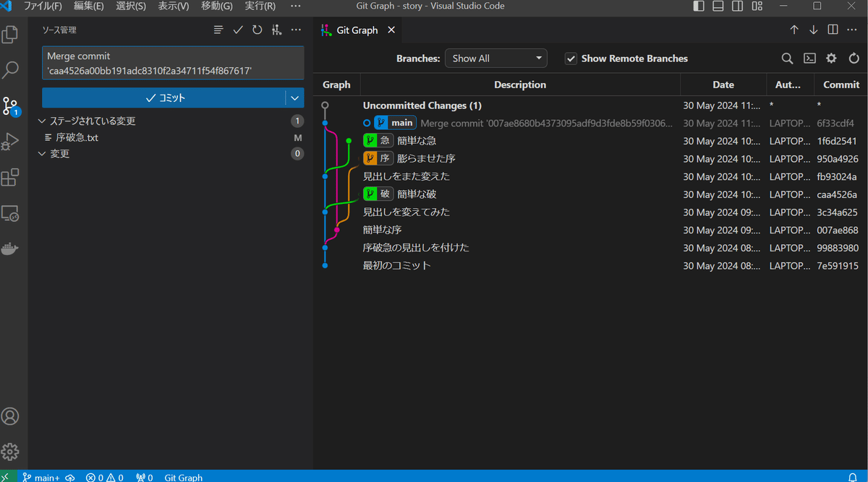Click the commit checkmark icon in source control header
This screenshot has height=482, width=868.
pyautogui.click(x=238, y=30)
